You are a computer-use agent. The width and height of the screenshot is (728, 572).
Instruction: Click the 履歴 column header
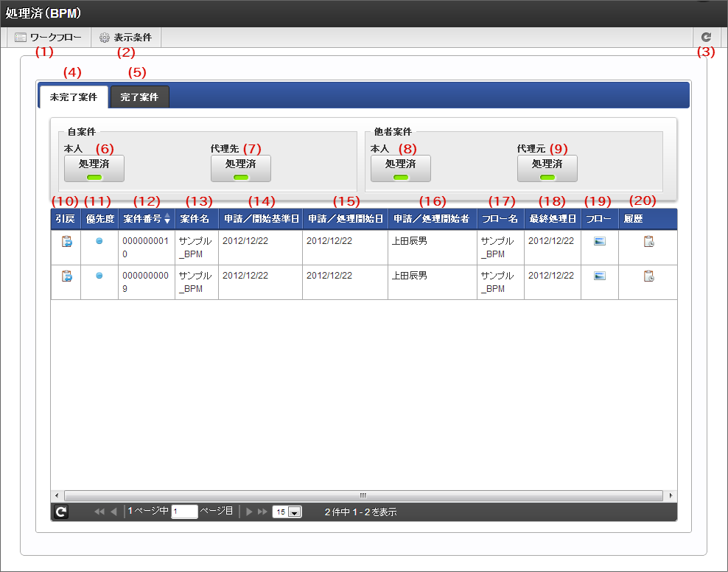pos(648,219)
